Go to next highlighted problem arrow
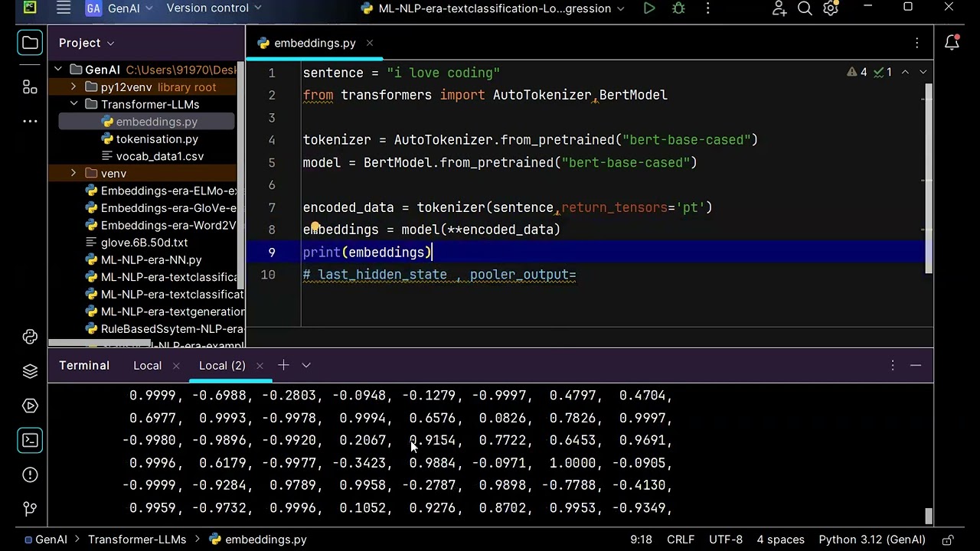Image resolution: width=980 pixels, height=551 pixels. 923,72
